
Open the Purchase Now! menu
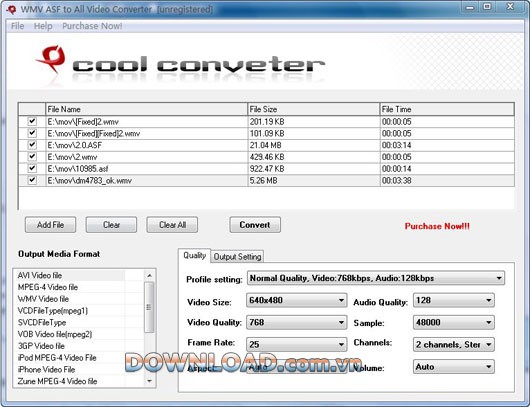[92, 26]
